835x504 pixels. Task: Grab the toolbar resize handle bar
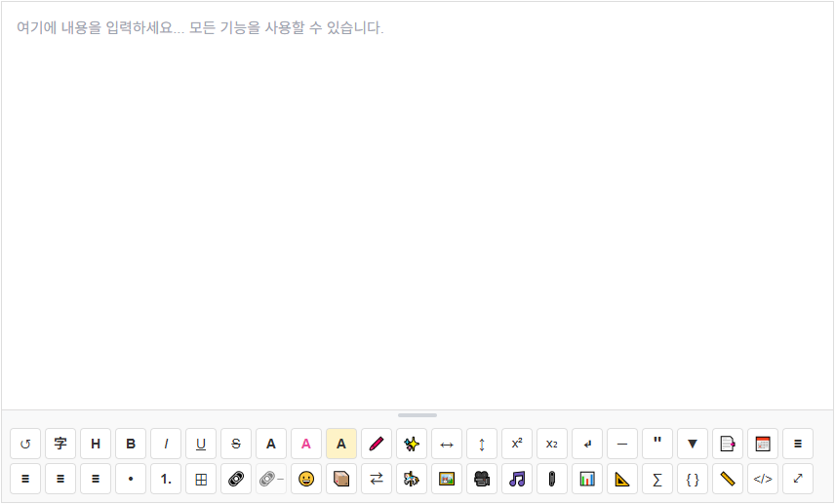coord(417,415)
